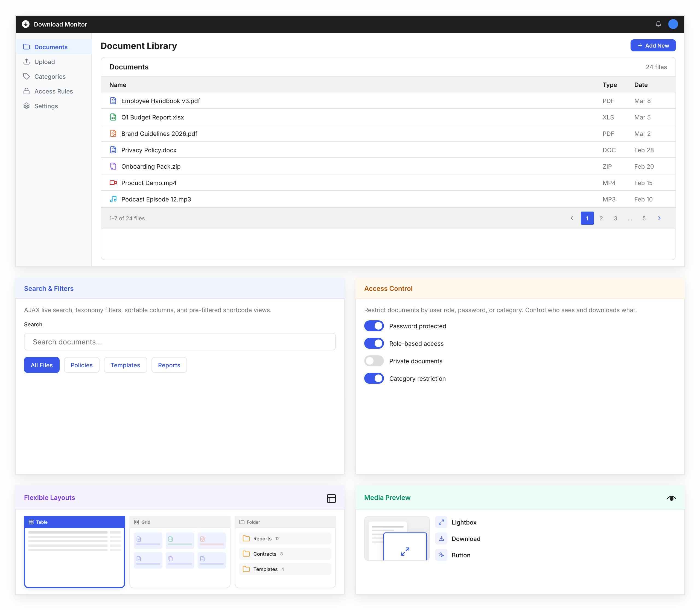Select the Categories tag icon
Image resolution: width=700 pixels, height=615 pixels.
27,76
